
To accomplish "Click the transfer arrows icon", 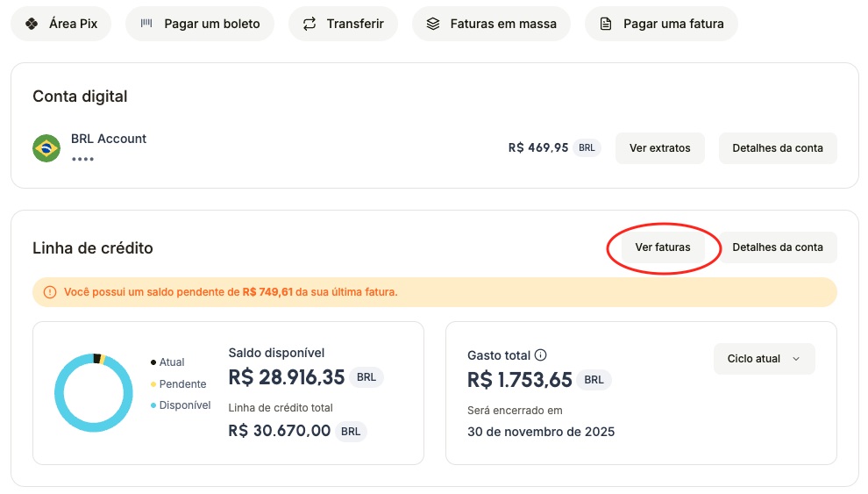I will pyautogui.click(x=309, y=24).
